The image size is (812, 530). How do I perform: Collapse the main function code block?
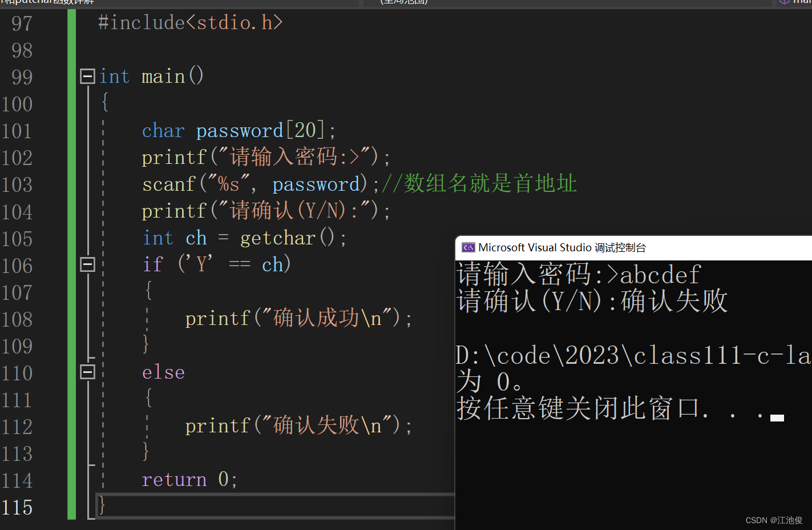click(87, 76)
